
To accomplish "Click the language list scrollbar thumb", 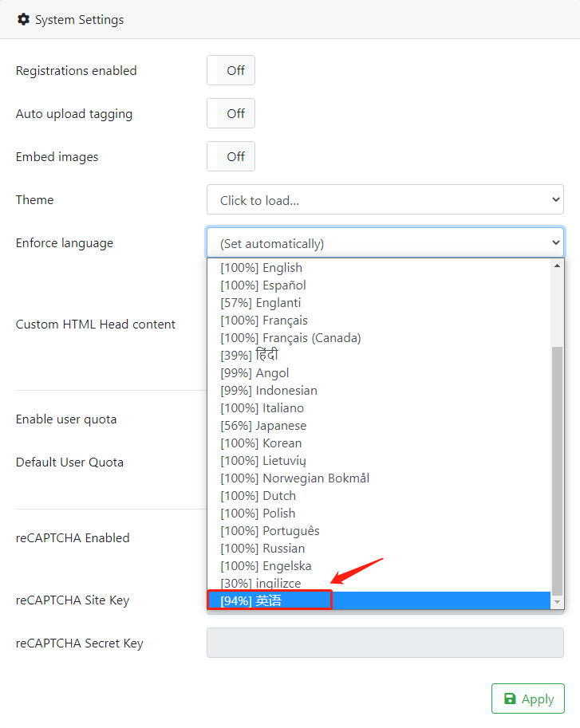I will pyautogui.click(x=557, y=470).
